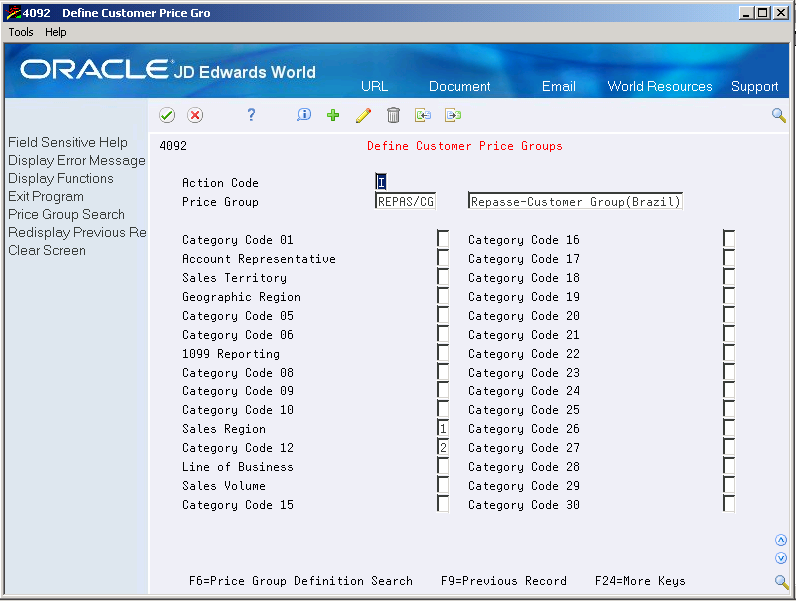Click the Category Code 22 field
This screenshot has height=601, width=796.
tap(728, 353)
